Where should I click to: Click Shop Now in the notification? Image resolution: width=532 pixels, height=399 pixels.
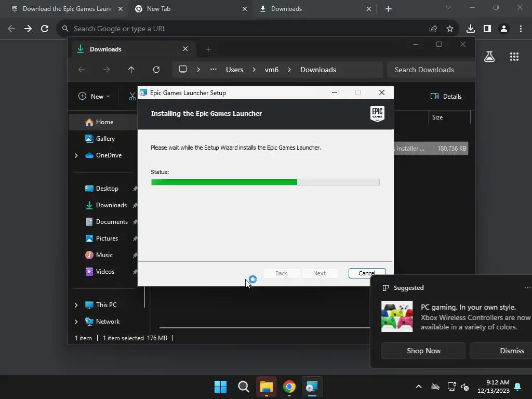coord(423,351)
